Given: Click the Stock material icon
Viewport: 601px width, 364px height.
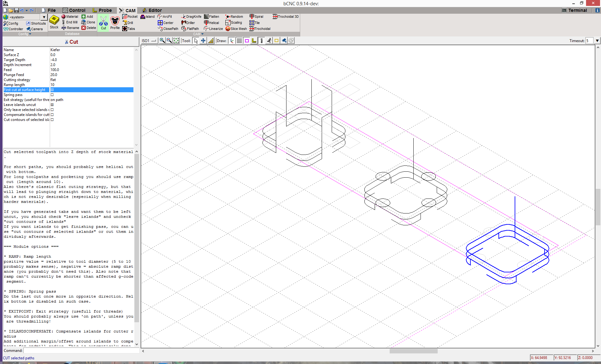Looking at the screenshot, I should (54, 22).
